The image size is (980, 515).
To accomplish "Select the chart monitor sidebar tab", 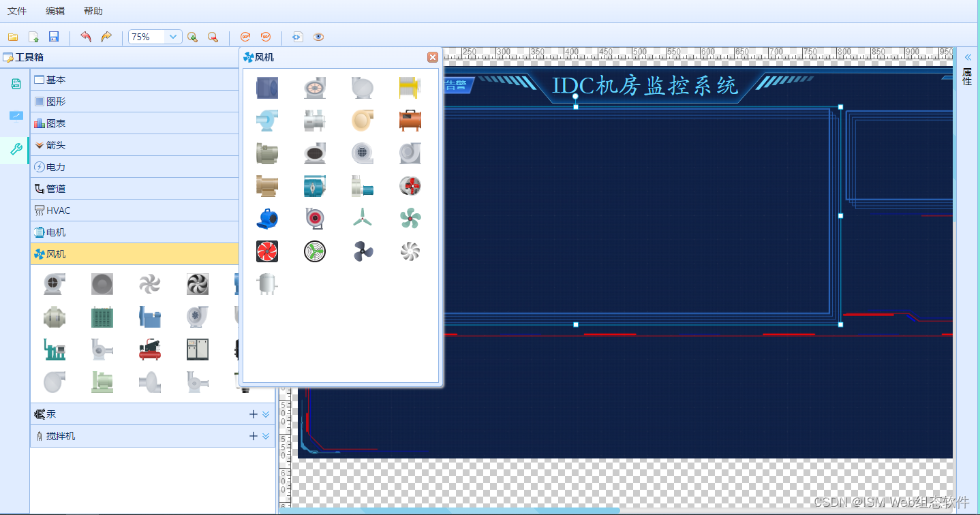I will click(x=15, y=116).
